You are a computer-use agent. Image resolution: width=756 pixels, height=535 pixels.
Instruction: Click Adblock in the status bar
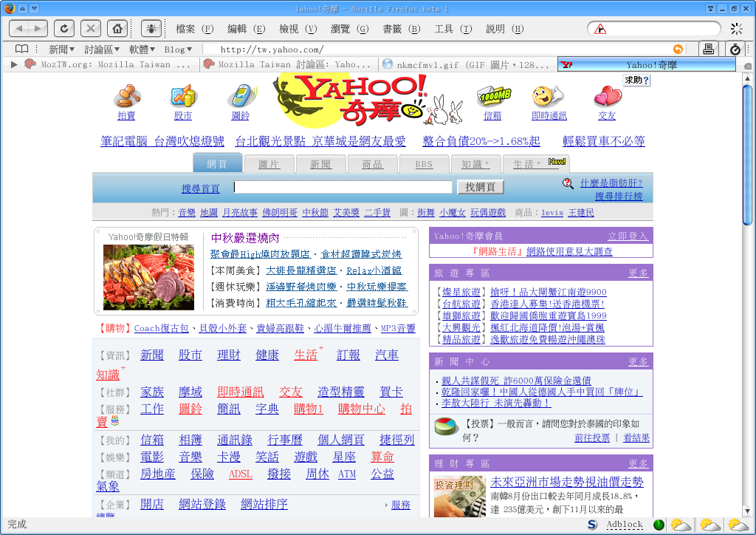[x=625, y=525]
